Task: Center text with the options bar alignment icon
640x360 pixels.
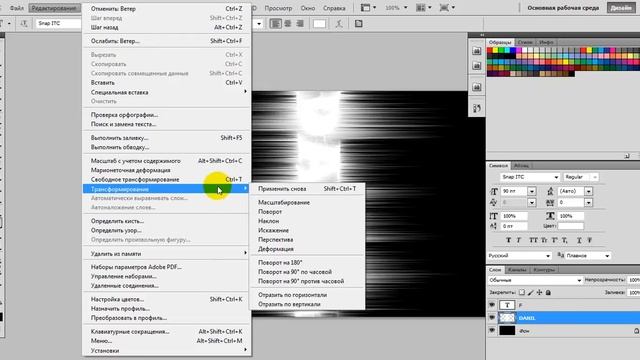Action: (288, 24)
